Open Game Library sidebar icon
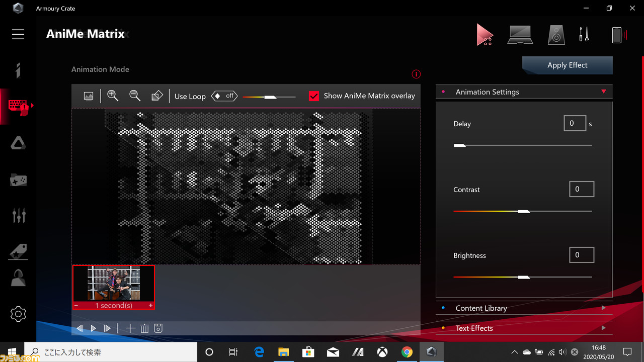The height and width of the screenshot is (362, 644). pyautogui.click(x=18, y=179)
